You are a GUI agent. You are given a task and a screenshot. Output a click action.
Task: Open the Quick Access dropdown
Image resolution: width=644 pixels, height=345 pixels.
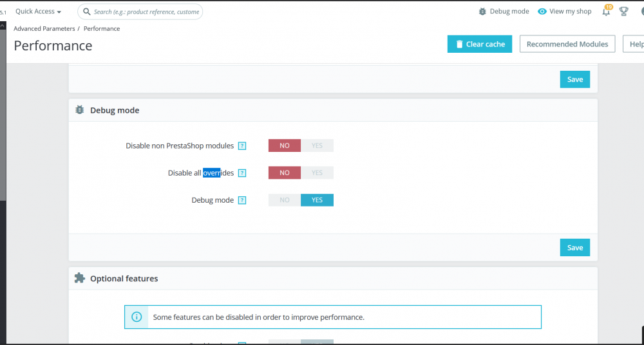pyautogui.click(x=38, y=12)
